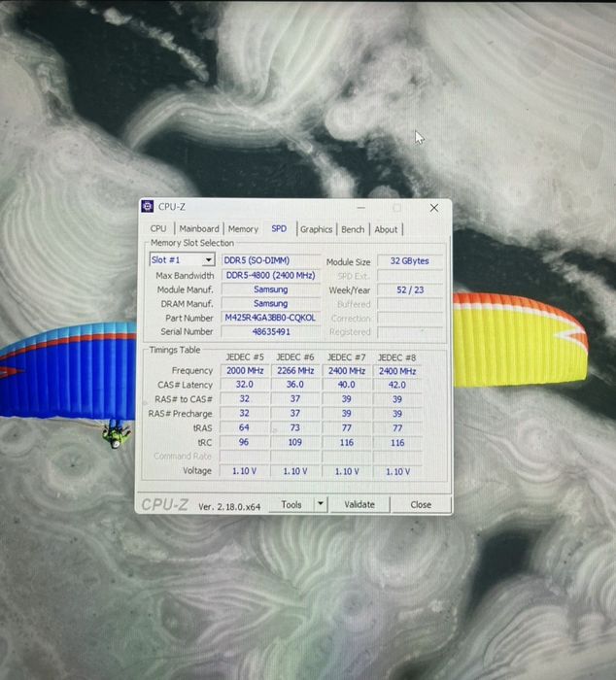Screen dimensions: 616x680
Task: Click the CAS# Latency 32.0 cell
Action: click(x=245, y=385)
